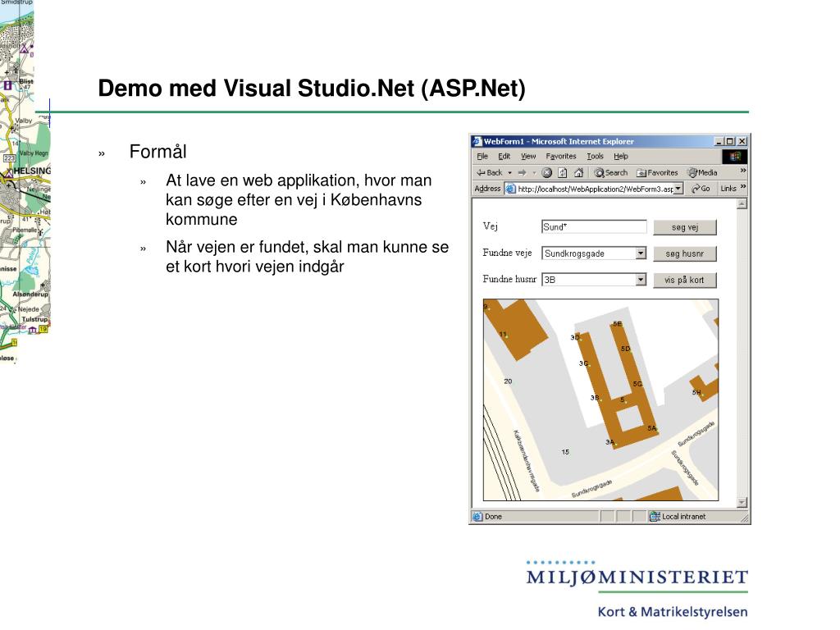Click the Back button in the IE toolbar
The width and height of the screenshot is (840, 630).
pos(489,172)
